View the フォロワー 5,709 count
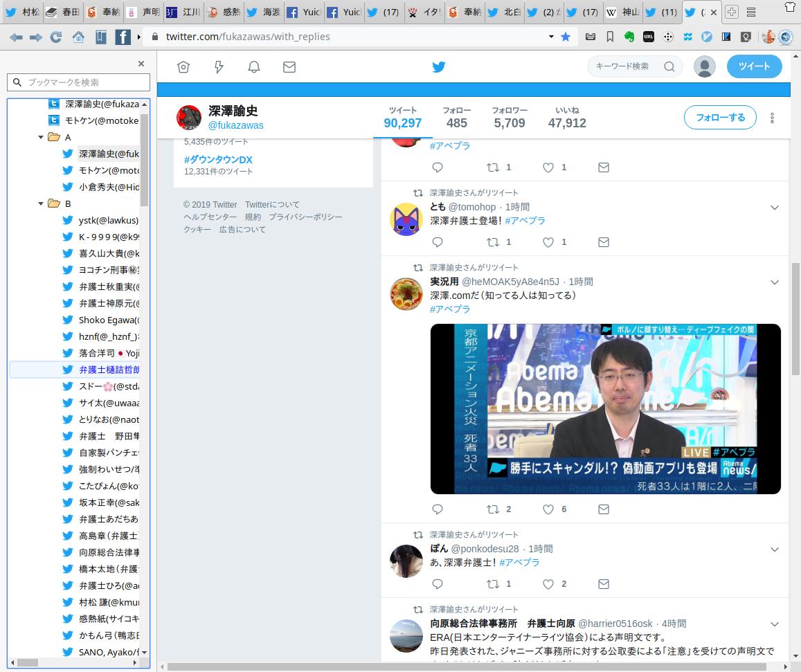This screenshot has height=672, width=801. 510,118
